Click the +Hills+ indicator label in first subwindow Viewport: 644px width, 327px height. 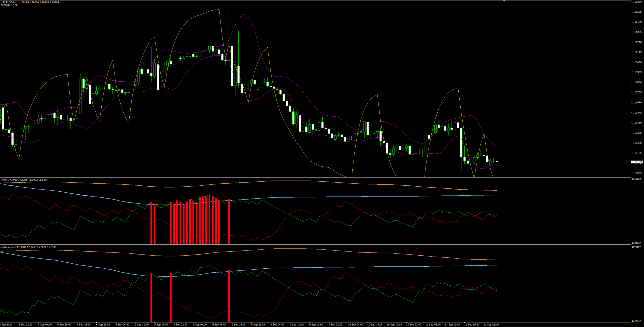tap(4, 180)
